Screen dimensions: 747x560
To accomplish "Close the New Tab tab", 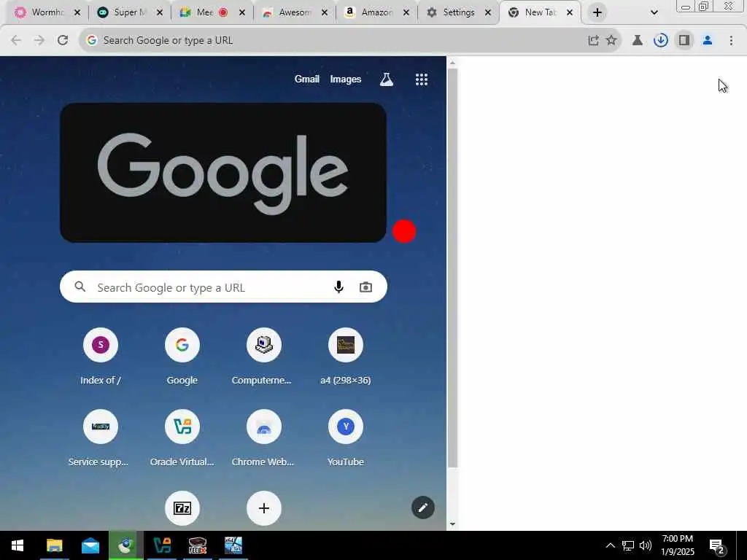I will pyautogui.click(x=570, y=13).
